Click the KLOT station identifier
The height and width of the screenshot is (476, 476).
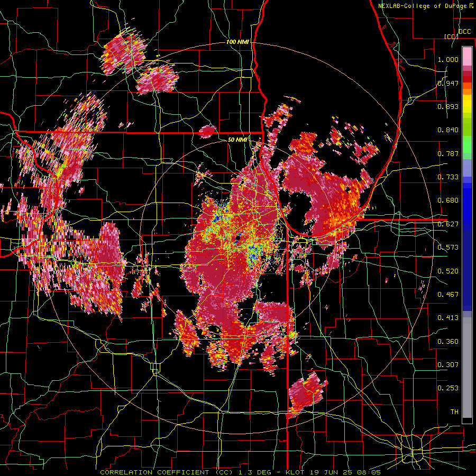295,472
